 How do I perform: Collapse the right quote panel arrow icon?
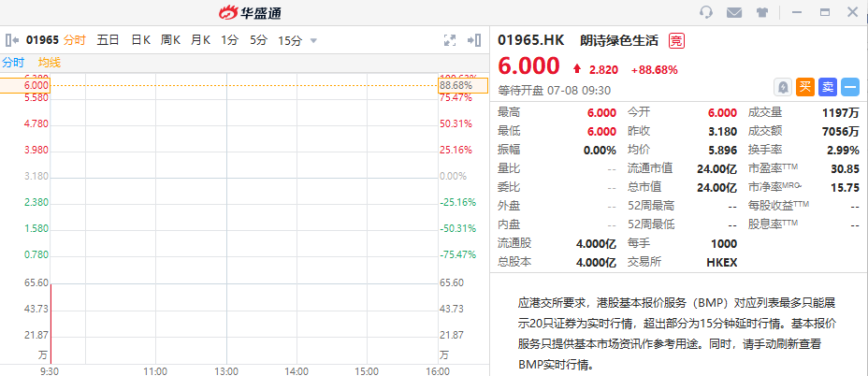[x=474, y=40]
